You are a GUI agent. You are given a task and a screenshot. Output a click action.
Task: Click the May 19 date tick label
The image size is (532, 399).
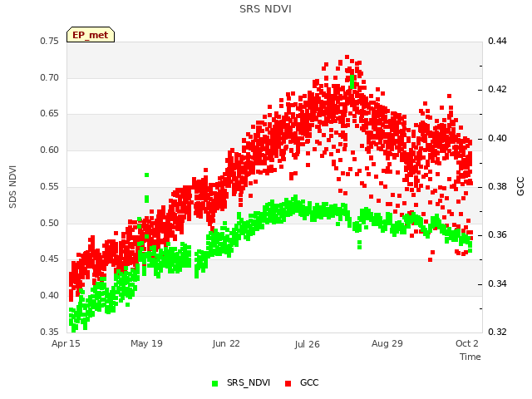146,343
